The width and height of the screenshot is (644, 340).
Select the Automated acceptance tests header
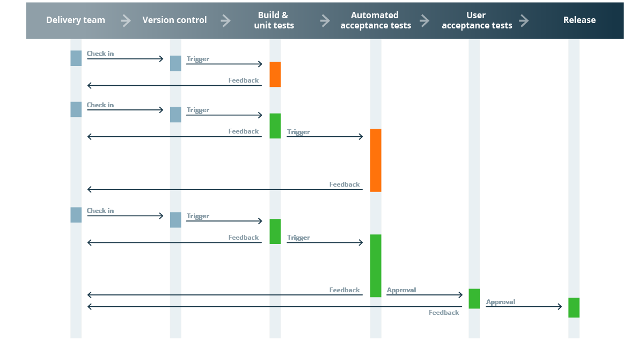[376, 20]
